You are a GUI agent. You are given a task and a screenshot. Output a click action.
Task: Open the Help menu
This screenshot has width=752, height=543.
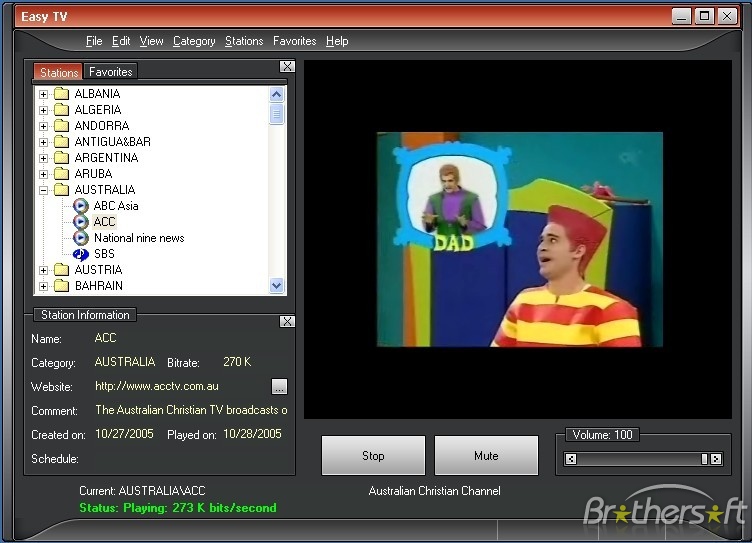point(337,41)
